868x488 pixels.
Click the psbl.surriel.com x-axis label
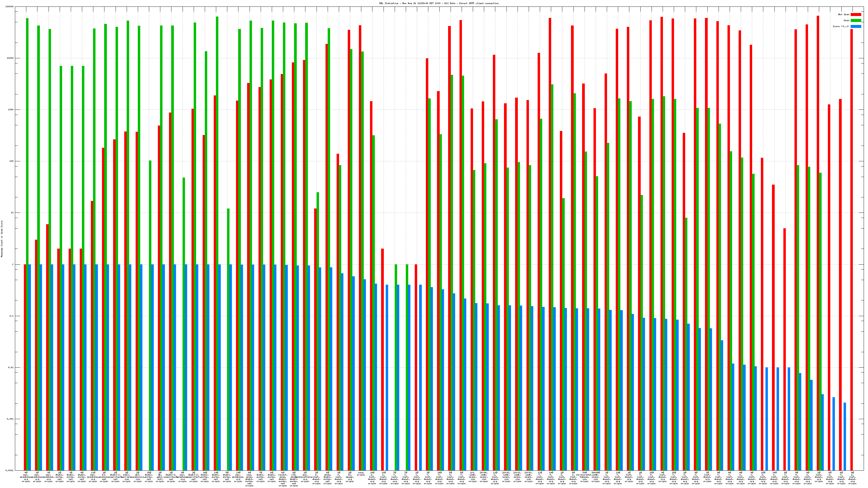(127, 477)
